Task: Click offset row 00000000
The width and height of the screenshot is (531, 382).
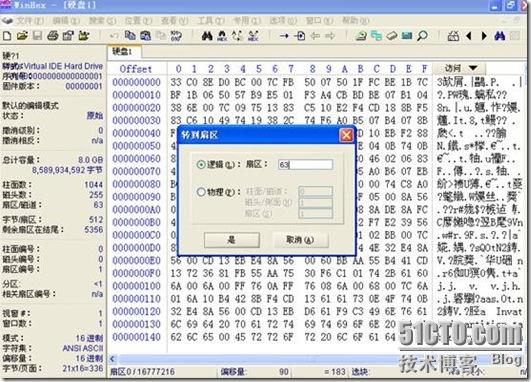Action: [136, 82]
